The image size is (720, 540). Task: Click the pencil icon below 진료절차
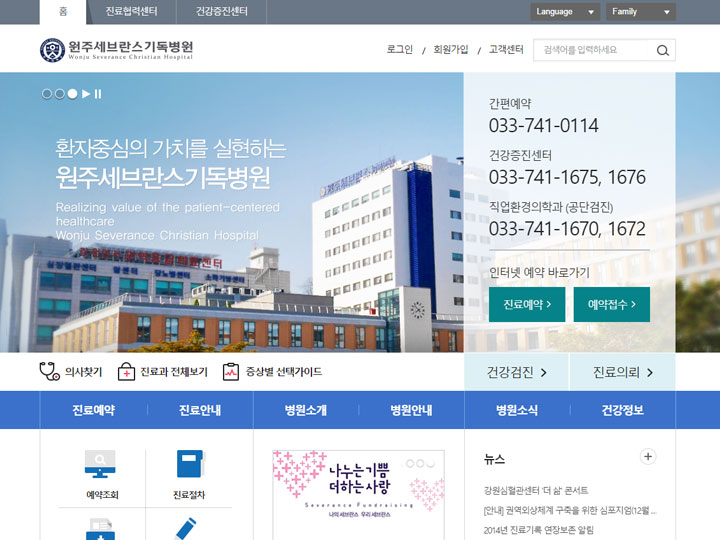186,529
